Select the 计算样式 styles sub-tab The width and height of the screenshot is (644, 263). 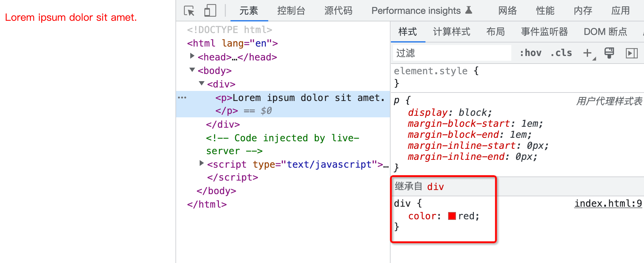(x=452, y=32)
